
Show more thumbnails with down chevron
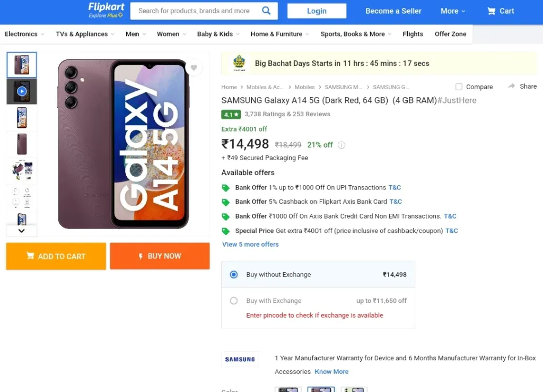[21, 231]
